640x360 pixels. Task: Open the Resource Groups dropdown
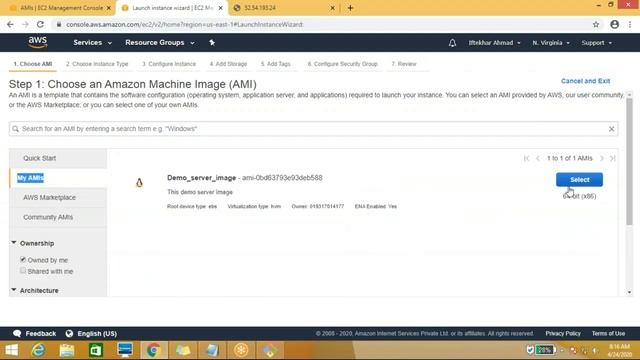[160, 42]
